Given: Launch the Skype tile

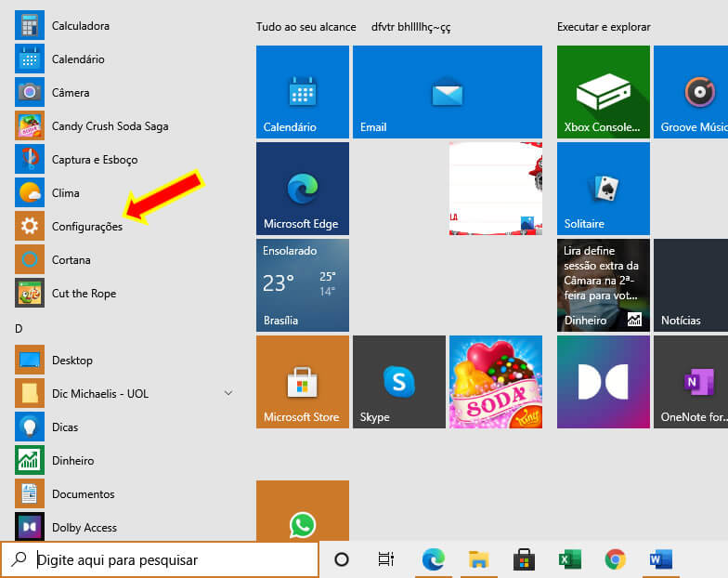Looking at the screenshot, I should (399, 381).
